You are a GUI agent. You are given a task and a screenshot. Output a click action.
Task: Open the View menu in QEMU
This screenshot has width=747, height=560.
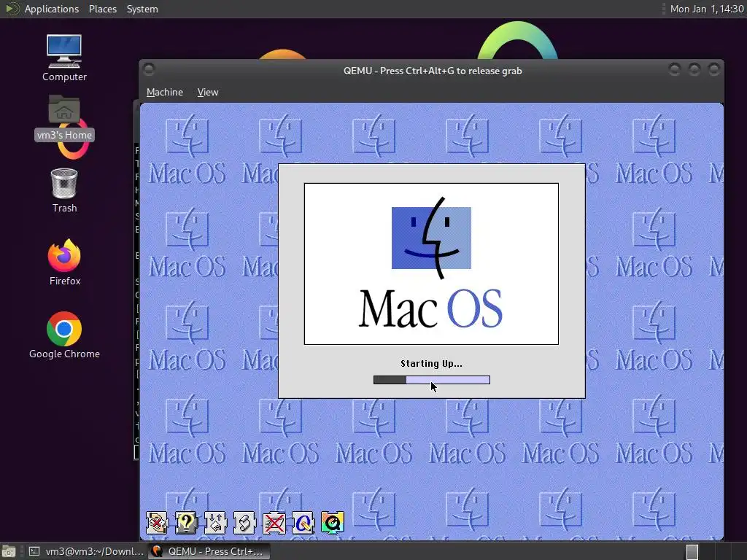208,93
